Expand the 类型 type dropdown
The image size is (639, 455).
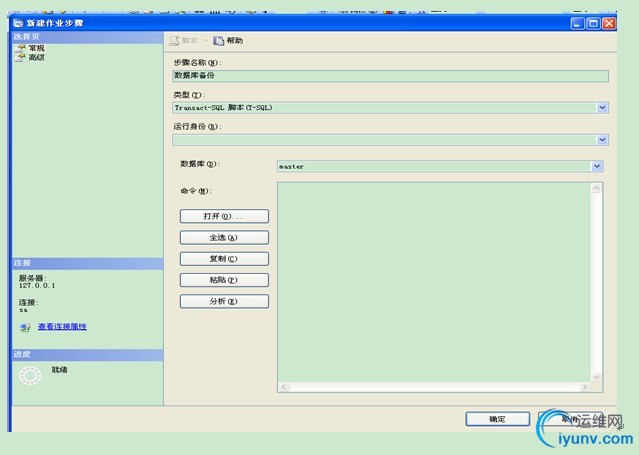(602, 108)
